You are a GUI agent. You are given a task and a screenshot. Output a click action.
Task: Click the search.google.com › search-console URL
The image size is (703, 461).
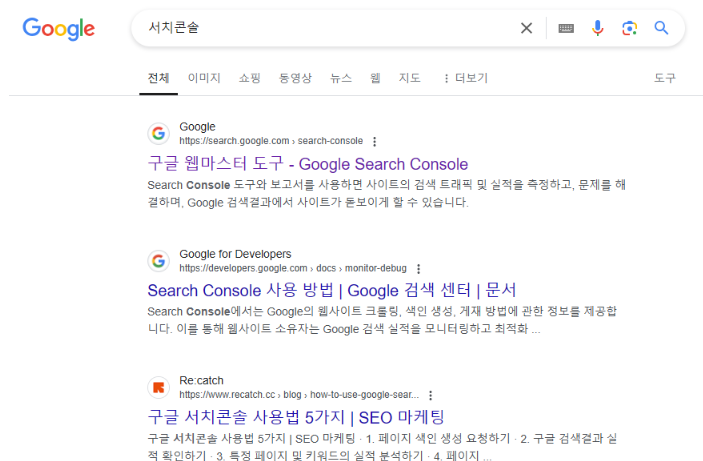point(271,141)
